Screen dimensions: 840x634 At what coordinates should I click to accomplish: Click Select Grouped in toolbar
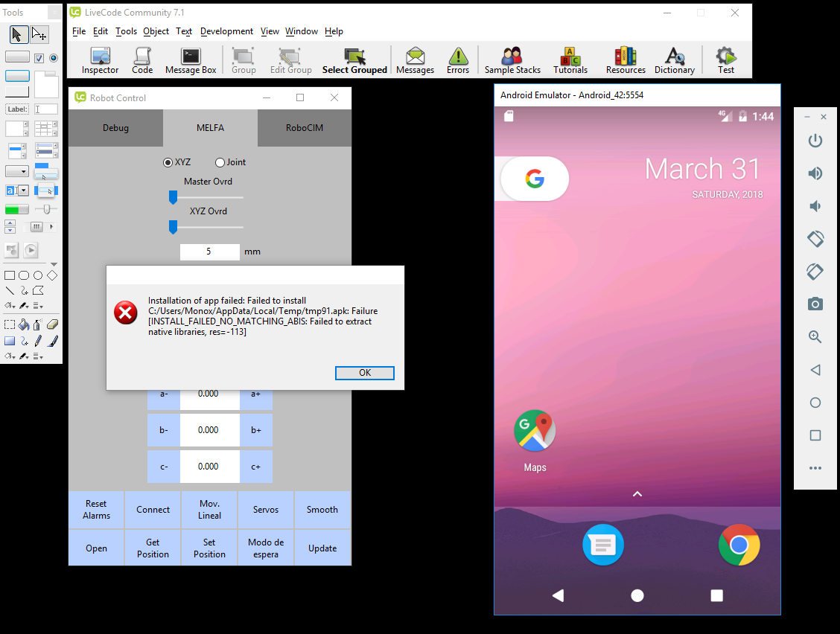tap(354, 60)
